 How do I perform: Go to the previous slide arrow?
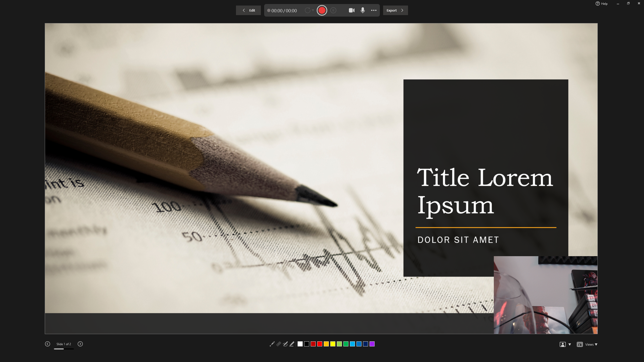(48, 344)
